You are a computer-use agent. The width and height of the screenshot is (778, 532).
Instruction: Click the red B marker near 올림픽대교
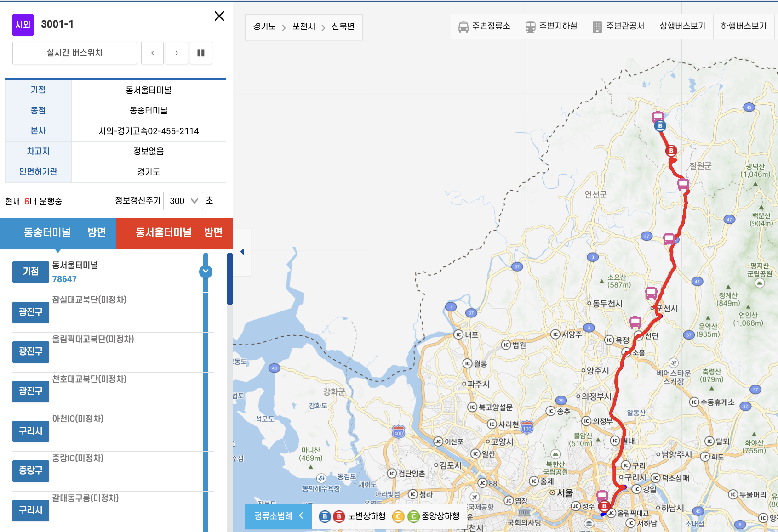click(x=605, y=506)
